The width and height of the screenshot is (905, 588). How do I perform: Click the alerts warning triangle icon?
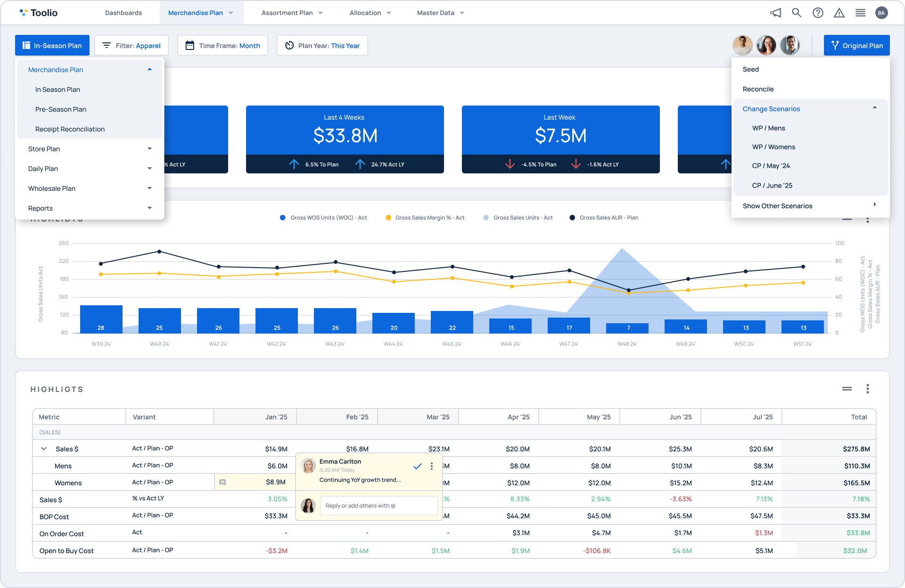pos(839,13)
